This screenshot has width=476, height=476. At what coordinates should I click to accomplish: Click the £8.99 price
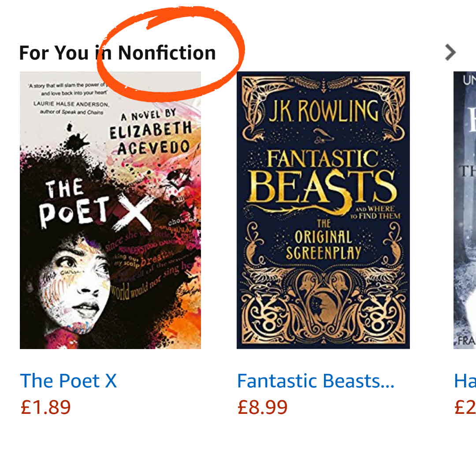tap(262, 407)
